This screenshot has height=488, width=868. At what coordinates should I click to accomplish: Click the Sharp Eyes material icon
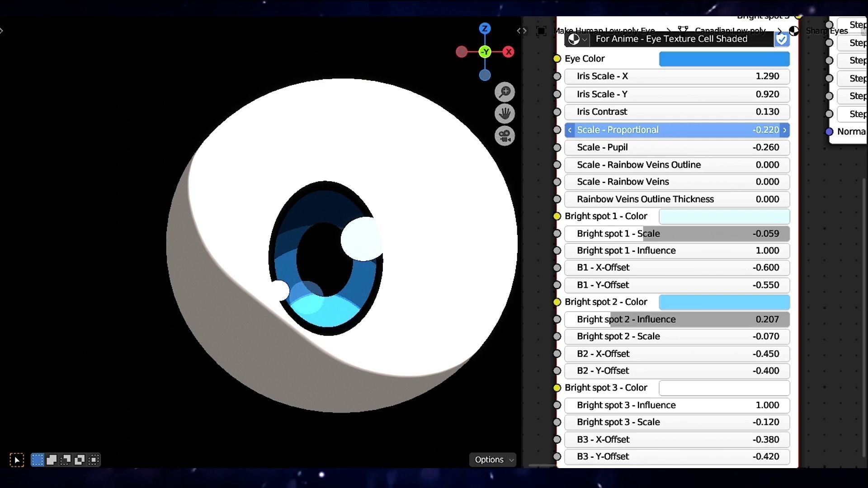794,31
